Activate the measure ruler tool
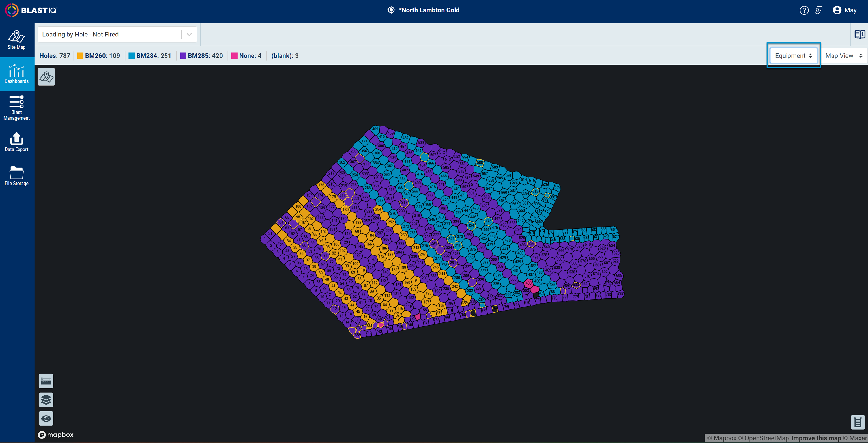Viewport: 868px width, 443px height. pos(46,381)
